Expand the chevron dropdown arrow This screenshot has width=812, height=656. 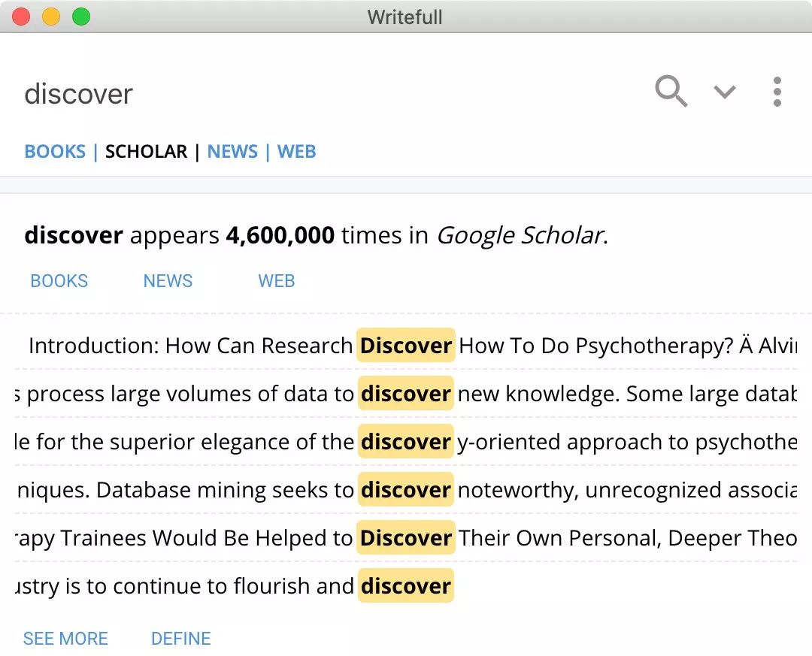pos(724,92)
